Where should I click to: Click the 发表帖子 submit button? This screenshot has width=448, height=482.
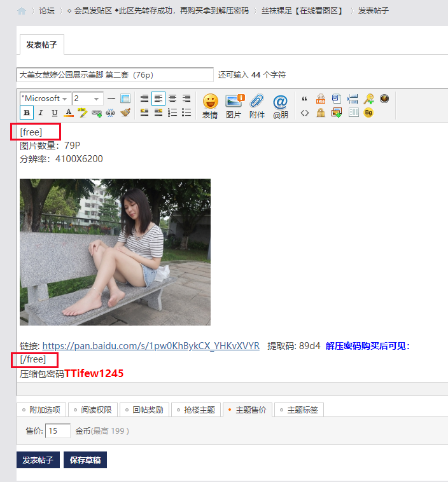(38, 460)
